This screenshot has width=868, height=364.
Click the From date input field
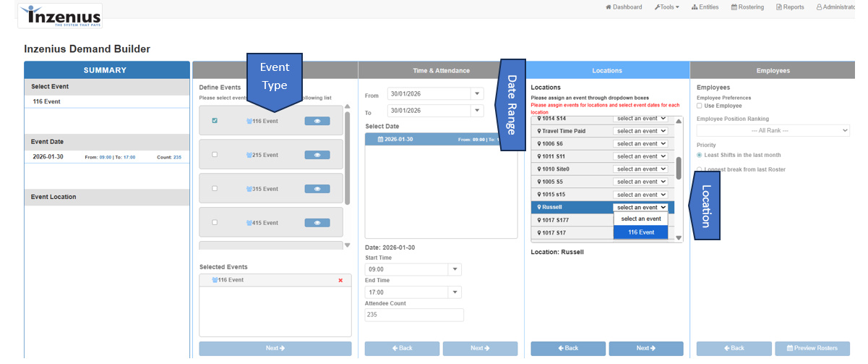pos(429,94)
